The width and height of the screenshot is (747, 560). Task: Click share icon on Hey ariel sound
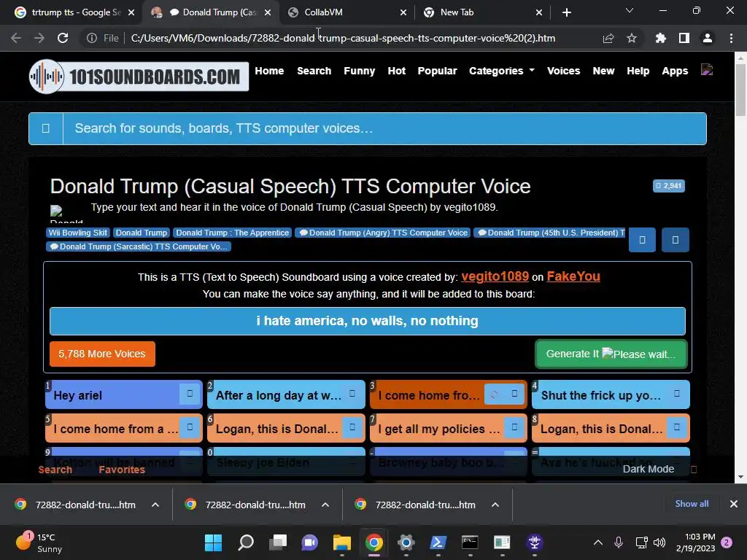tap(190, 394)
